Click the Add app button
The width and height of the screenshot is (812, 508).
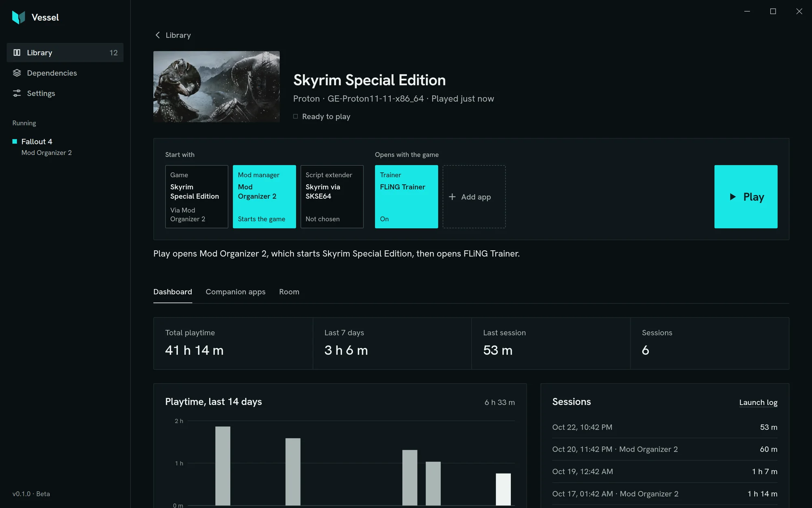point(474,197)
